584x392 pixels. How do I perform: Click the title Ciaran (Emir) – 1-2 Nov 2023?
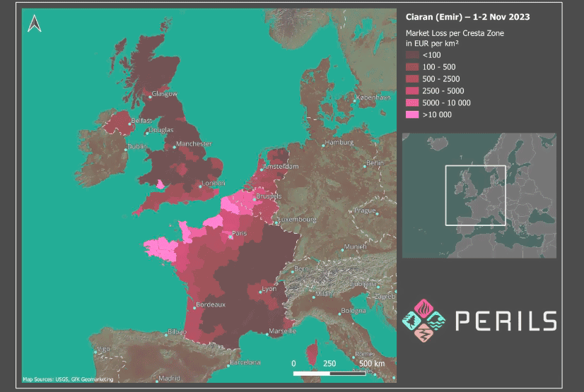coord(467,17)
